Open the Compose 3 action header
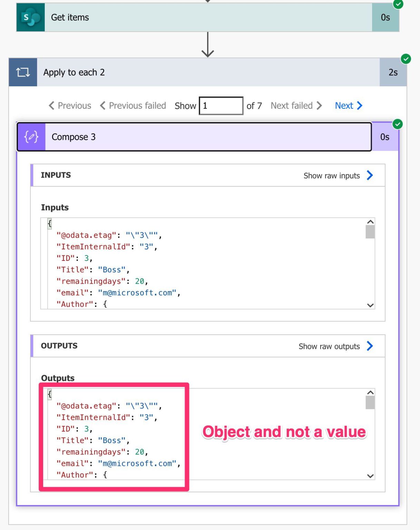Screen dimensions: 420x530 pyautogui.click(x=193, y=137)
